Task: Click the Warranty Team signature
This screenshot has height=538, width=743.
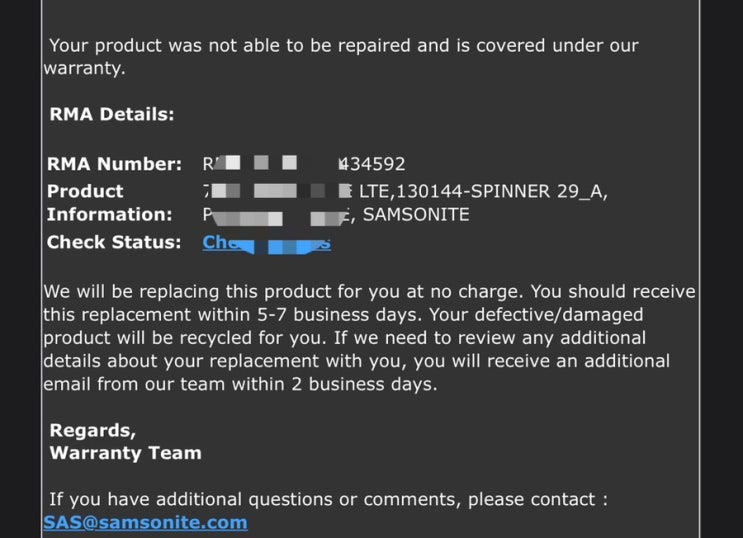Action: coord(126,453)
